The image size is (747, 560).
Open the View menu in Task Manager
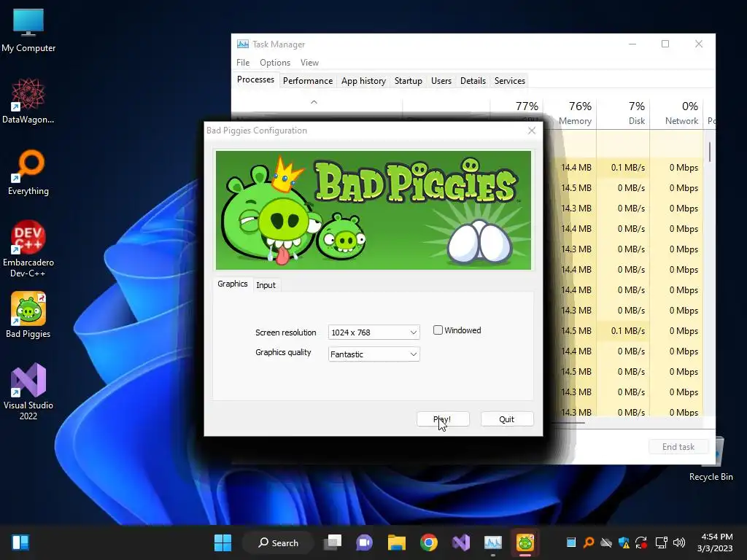(309, 63)
